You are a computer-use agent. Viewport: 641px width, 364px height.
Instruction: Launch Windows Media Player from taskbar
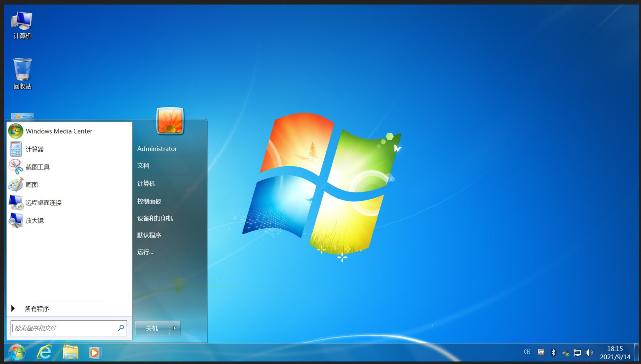pos(95,353)
